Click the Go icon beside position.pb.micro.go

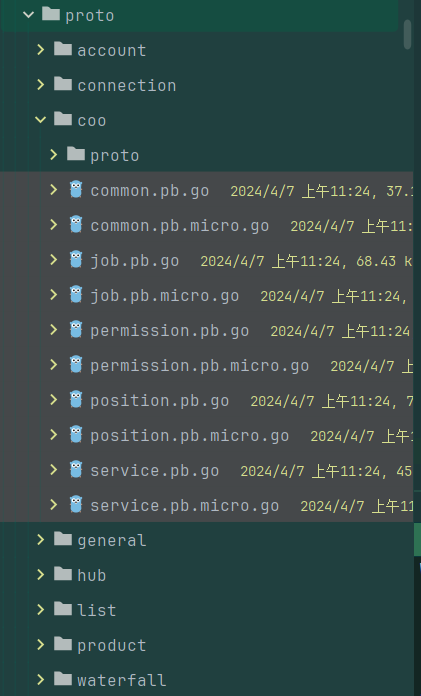76,435
